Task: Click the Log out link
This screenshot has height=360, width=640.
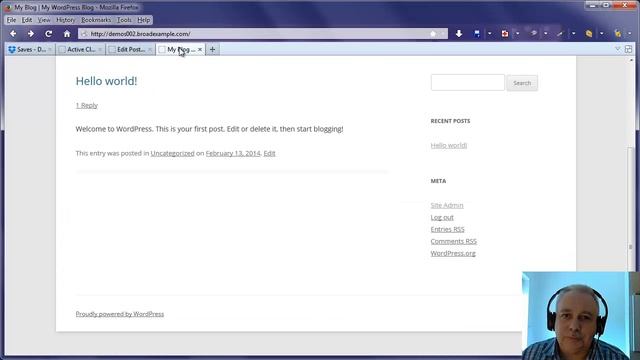Action: click(x=442, y=218)
